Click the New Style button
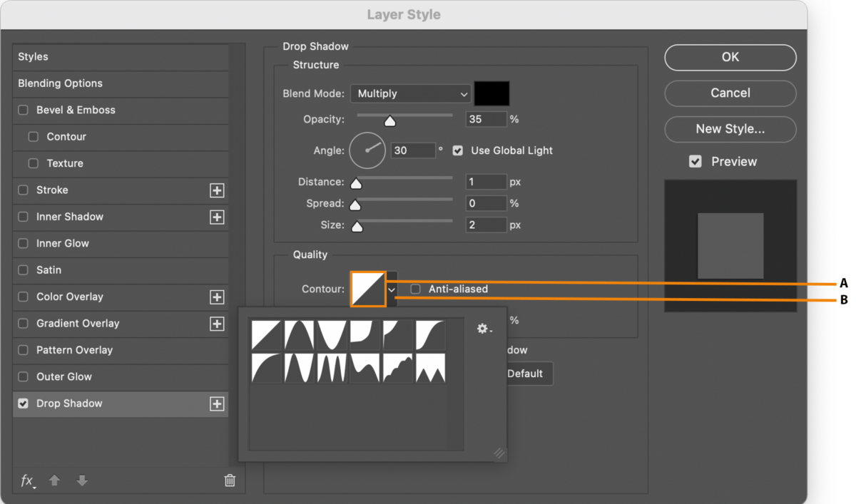Image resolution: width=856 pixels, height=504 pixels. (730, 129)
